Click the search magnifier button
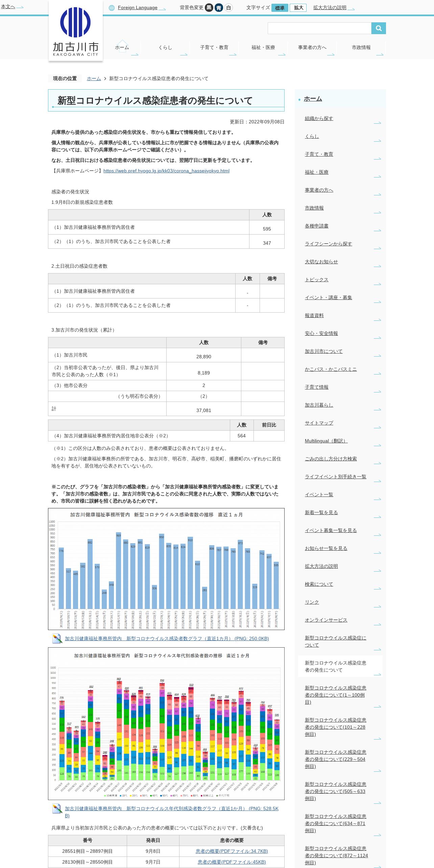Screen dimensions: 434x868 coord(379,28)
